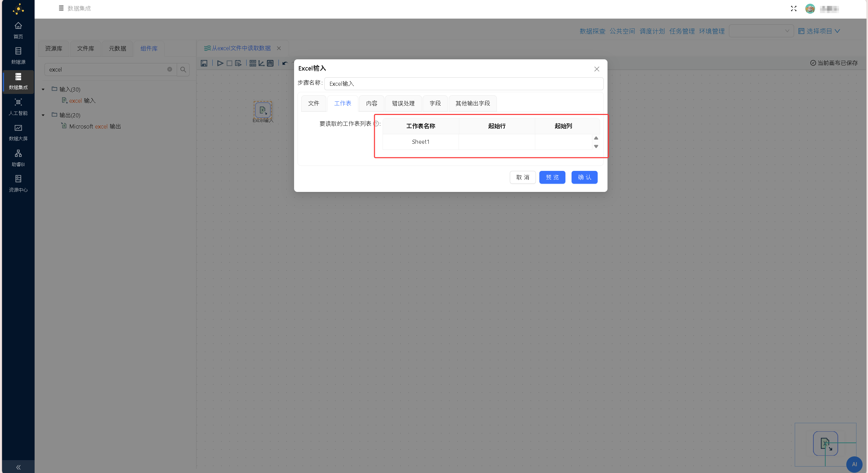This screenshot has width=868, height=473.
Task: Click the axis chart toolbar icon
Action: point(261,63)
